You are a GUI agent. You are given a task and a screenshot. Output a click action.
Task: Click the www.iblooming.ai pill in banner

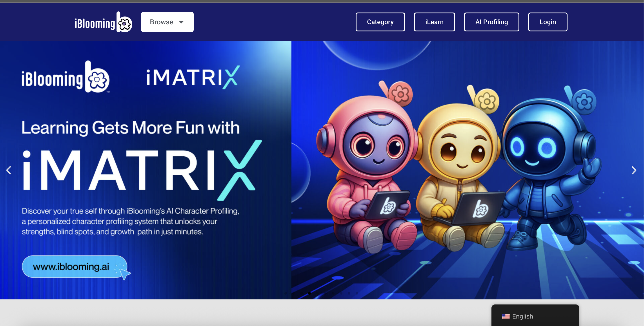[71, 266]
